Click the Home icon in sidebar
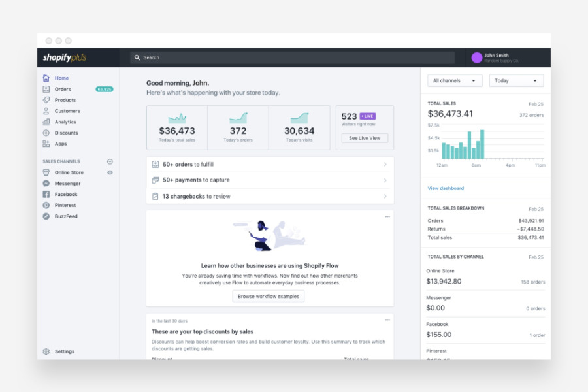This screenshot has height=392, width=588. (x=46, y=78)
